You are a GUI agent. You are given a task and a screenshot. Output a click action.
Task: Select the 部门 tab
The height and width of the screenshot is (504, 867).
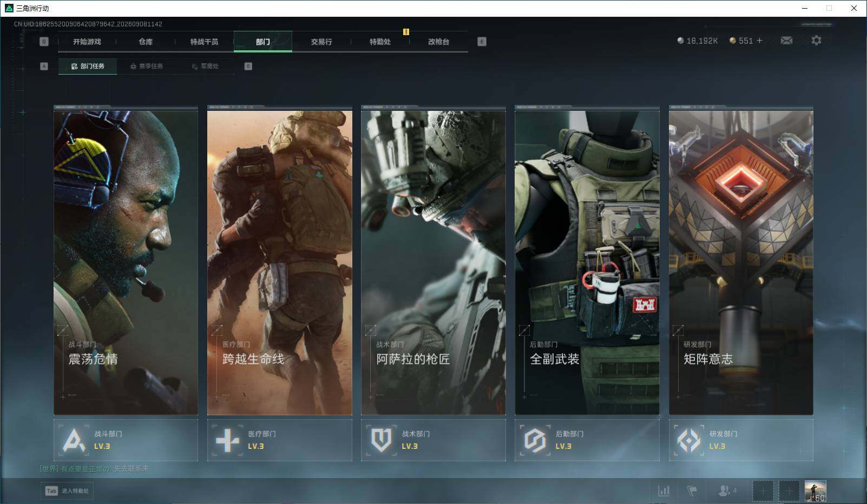(263, 42)
